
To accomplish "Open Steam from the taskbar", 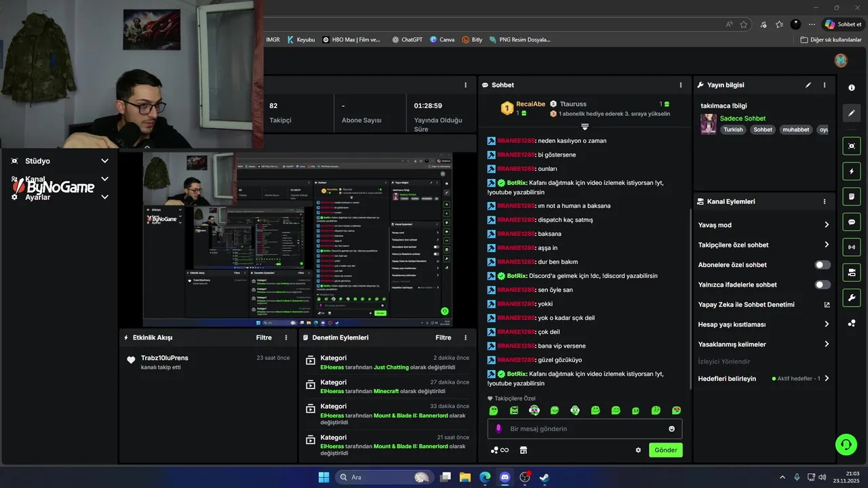I will [544, 477].
